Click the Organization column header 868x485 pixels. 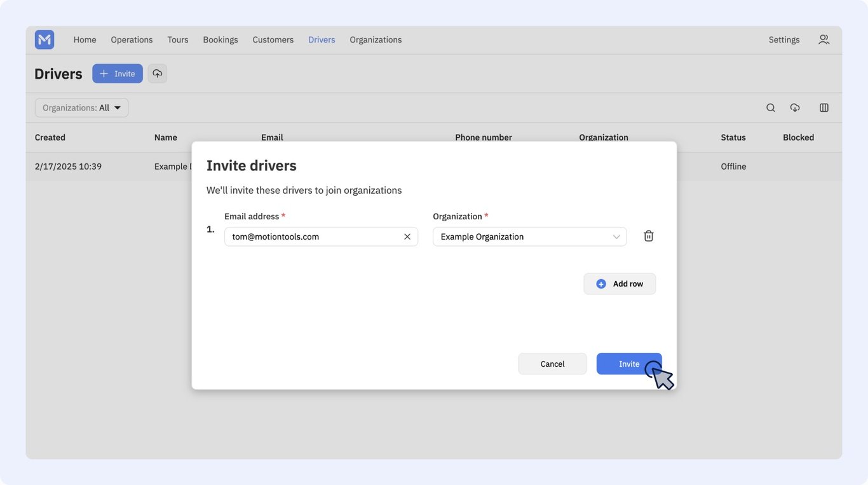[x=604, y=137]
